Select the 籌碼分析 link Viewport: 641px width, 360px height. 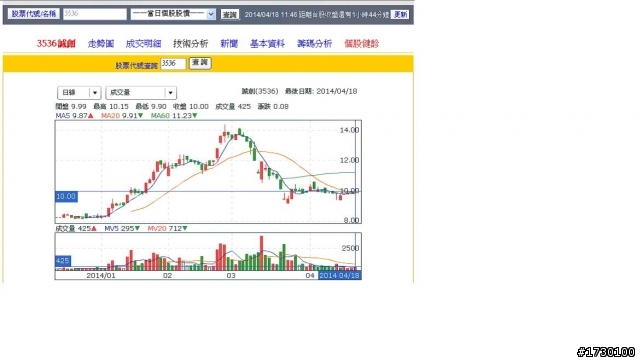point(314,44)
